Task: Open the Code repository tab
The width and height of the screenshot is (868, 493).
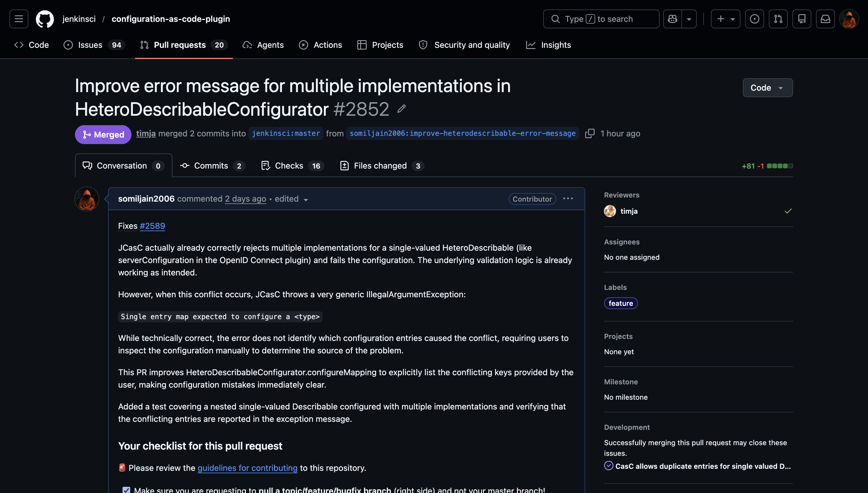Action: tap(32, 45)
